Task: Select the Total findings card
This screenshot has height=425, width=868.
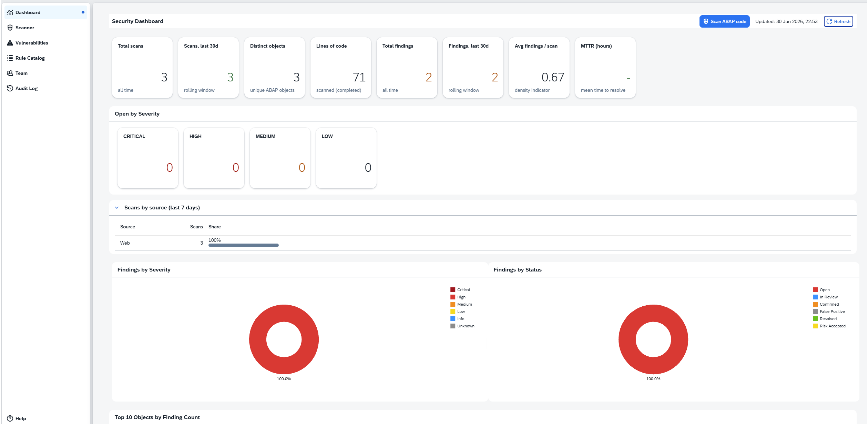Action: tap(407, 68)
